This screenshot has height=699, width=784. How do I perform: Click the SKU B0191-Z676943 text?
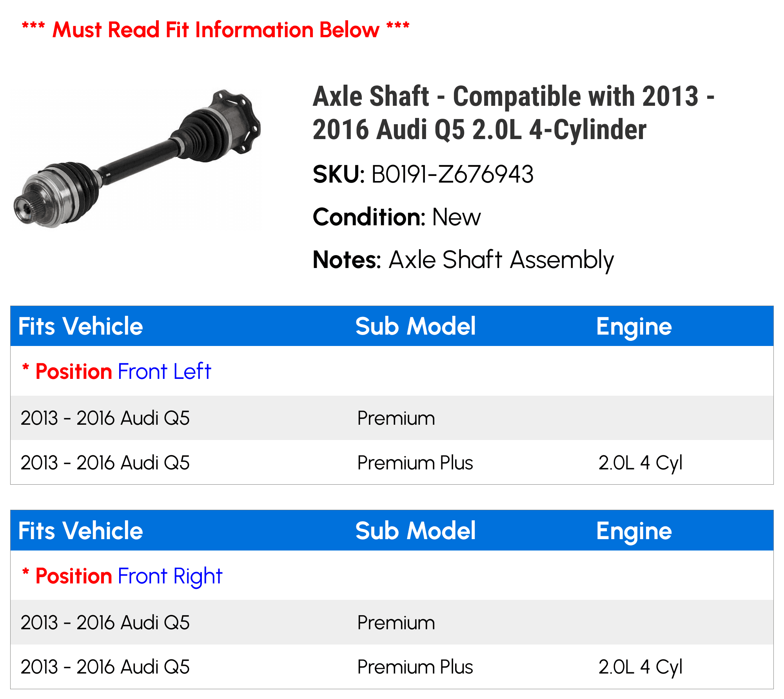[x=423, y=174]
